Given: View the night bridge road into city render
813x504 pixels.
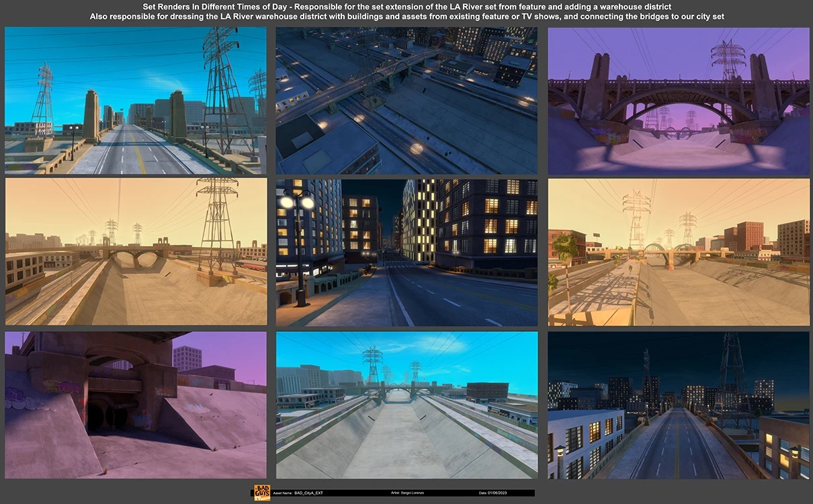Looking at the screenshot, I should coord(679,403).
